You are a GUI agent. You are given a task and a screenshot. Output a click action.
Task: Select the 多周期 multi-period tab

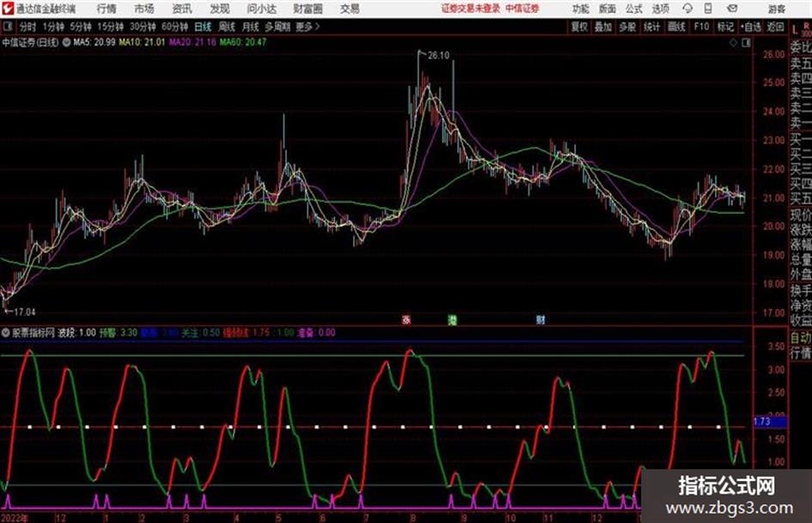pyautogui.click(x=278, y=27)
